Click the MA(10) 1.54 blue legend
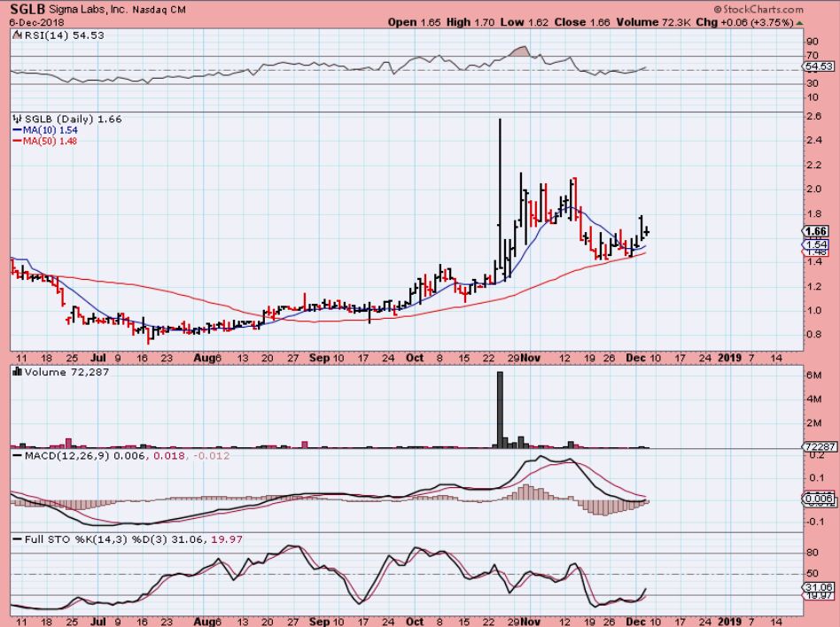This screenshot has width=840, height=627. point(45,130)
